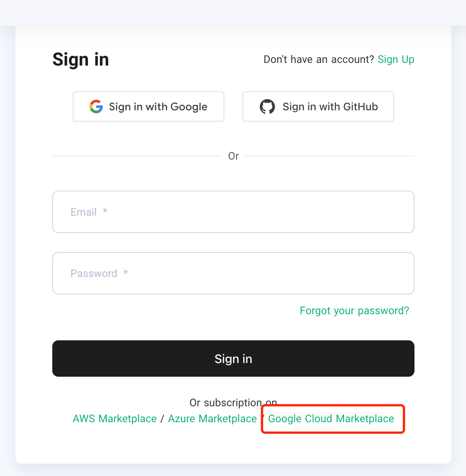
Task: Open the Google Cloud Marketplace link
Action: click(331, 418)
